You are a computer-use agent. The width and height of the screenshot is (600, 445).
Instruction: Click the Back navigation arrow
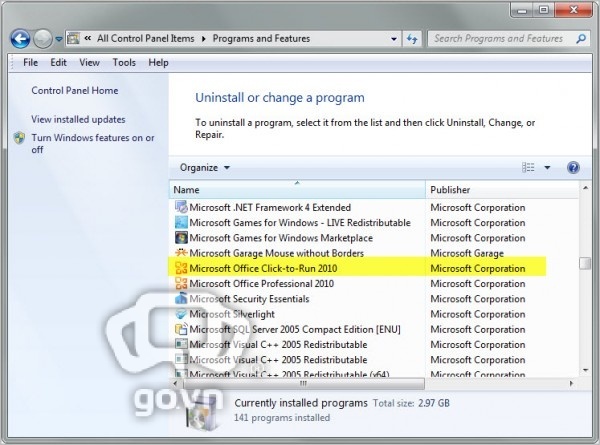coord(20,39)
